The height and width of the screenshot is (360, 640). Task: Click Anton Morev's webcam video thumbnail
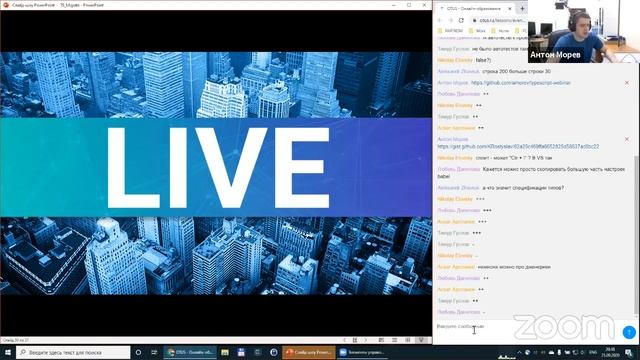pos(583,31)
